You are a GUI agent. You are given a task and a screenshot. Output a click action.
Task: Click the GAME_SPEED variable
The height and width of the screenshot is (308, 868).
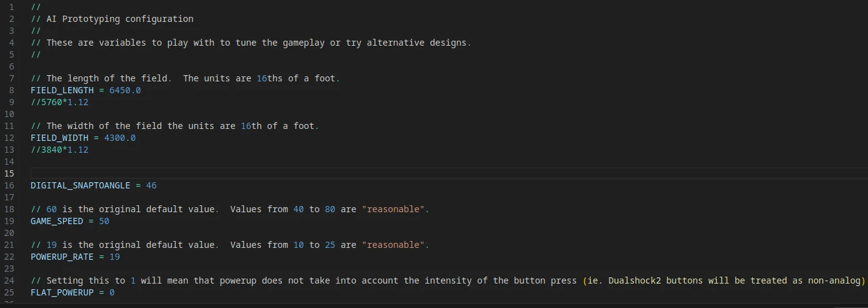[x=57, y=221]
